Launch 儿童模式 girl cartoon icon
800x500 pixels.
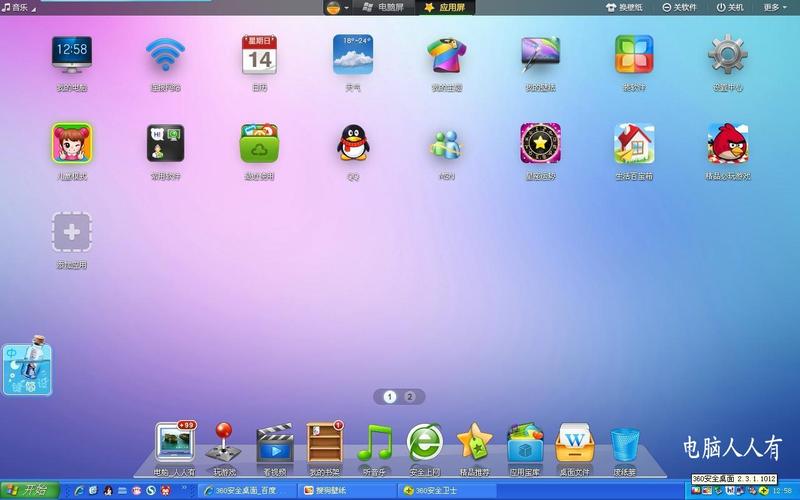tap(72, 143)
